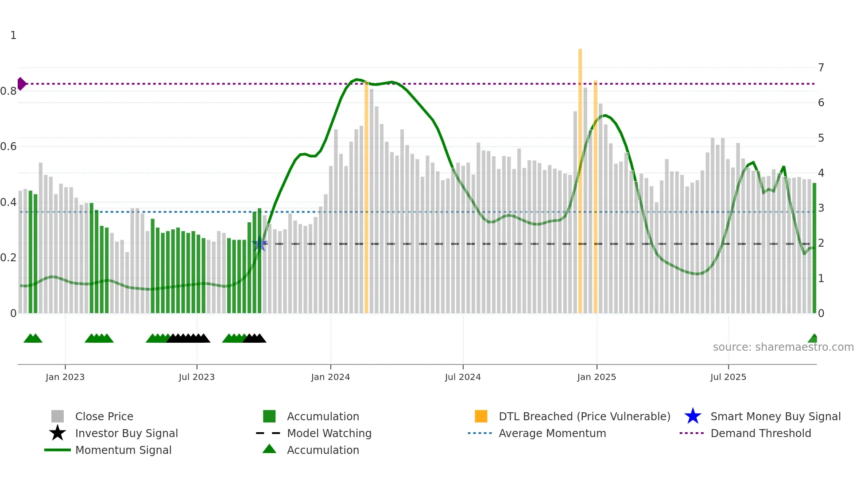The height and width of the screenshot is (488, 868).
Task: Click the green Accumulation square legend icon
Action: point(269,416)
